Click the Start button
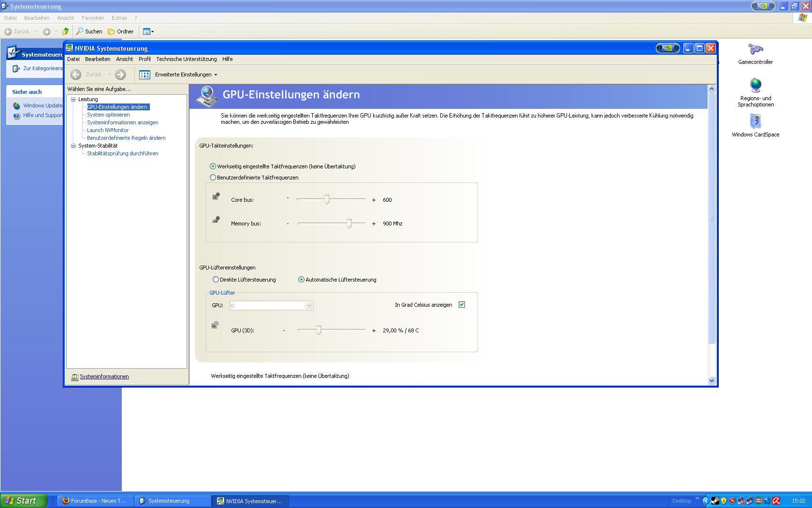Image resolution: width=812 pixels, height=508 pixels. click(23, 501)
